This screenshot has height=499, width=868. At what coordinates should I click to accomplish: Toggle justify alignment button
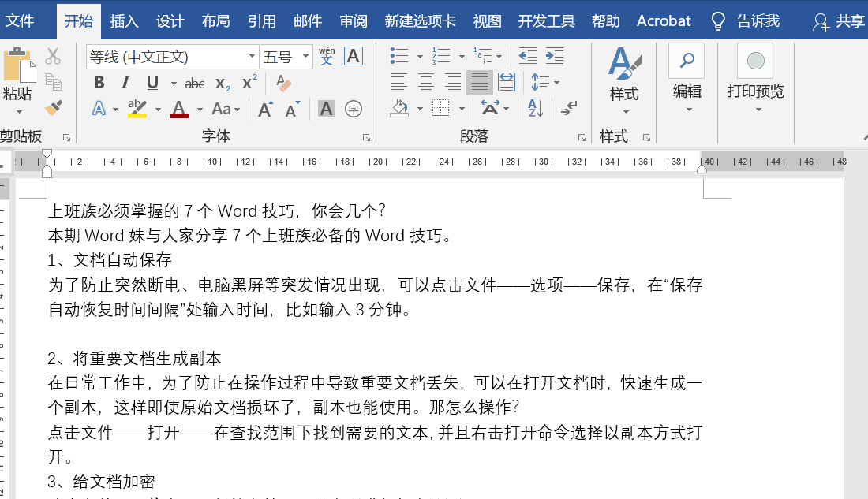click(480, 82)
